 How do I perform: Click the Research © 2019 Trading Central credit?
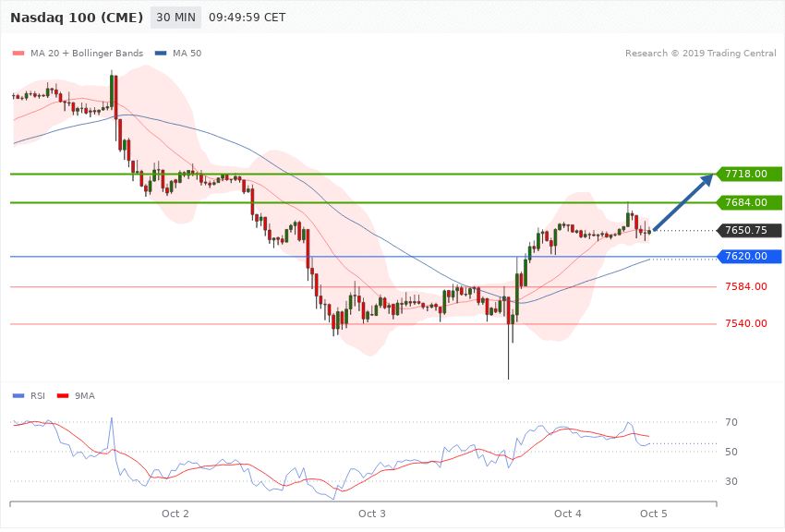[700, 53]
